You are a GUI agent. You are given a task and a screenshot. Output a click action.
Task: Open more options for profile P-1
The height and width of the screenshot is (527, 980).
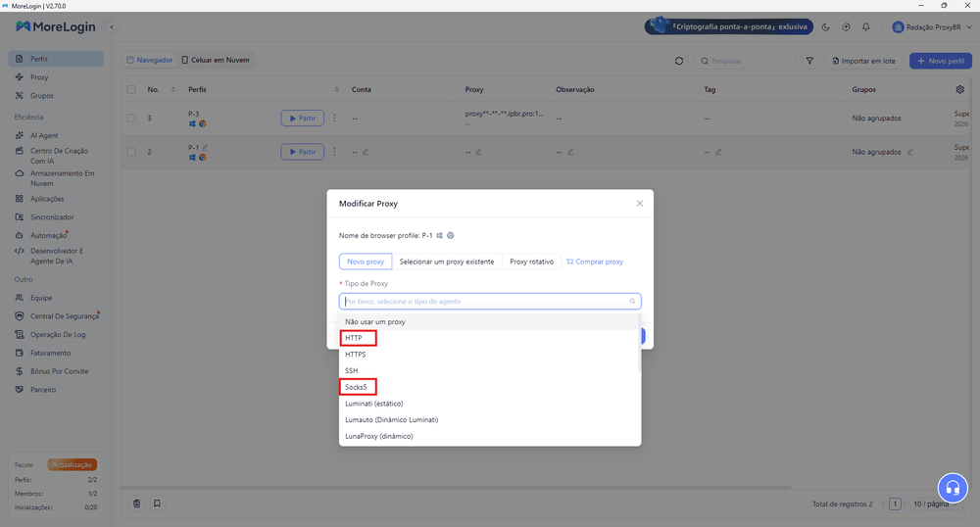[334, 152]
